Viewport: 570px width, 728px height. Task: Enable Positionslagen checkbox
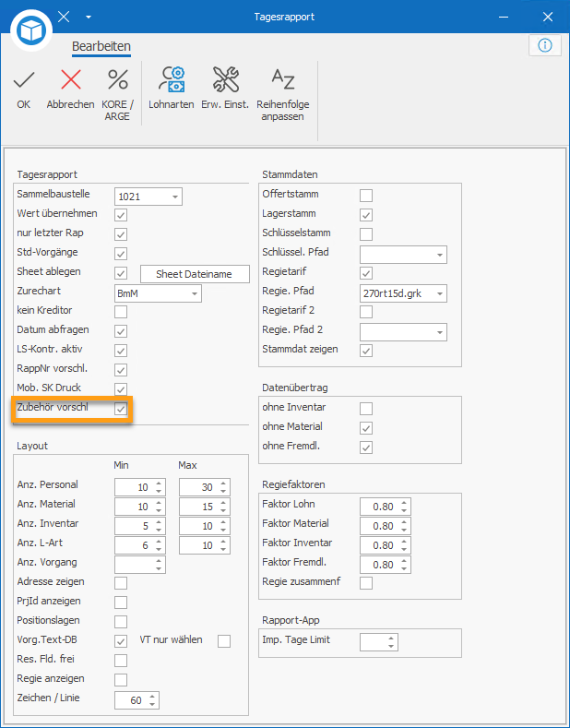(x=121, y=622)
